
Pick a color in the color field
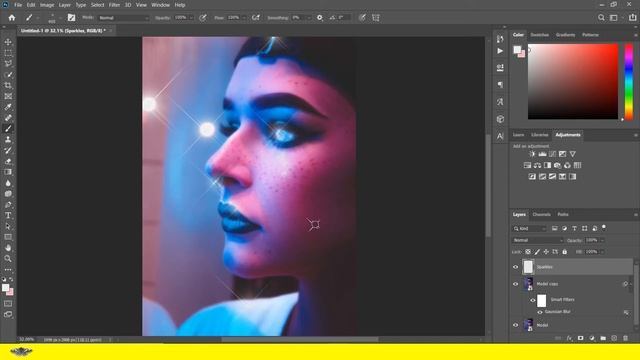click(573, 82)
